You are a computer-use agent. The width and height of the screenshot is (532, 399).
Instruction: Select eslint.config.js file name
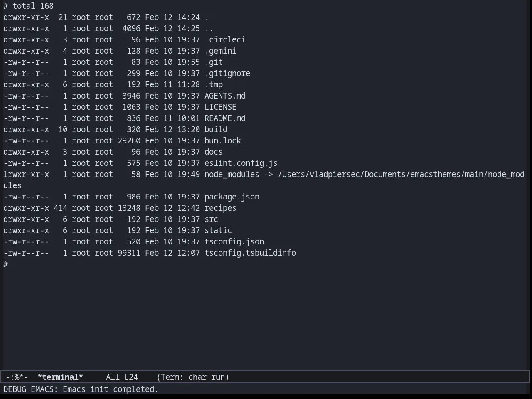pyautogui.click(x=241, y=163)
